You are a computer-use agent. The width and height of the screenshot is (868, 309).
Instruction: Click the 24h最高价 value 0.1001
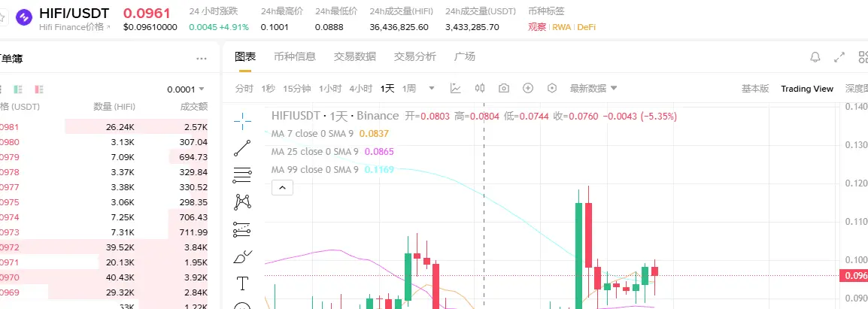tap(275, 26)
